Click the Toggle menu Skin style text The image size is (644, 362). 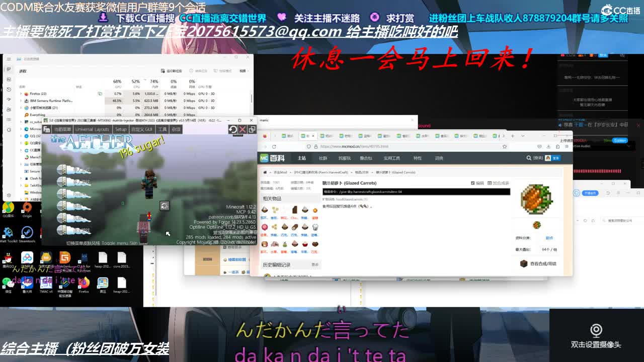click(125, 243)
